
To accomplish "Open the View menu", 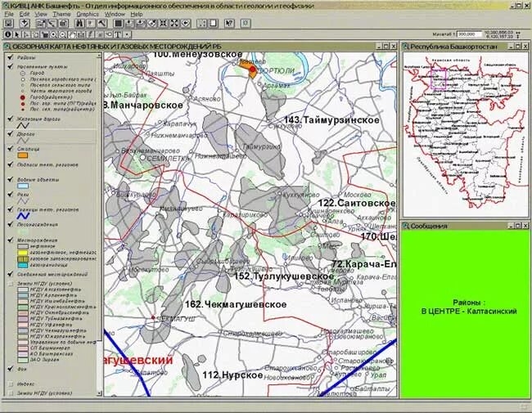I will tap(41, 14).
